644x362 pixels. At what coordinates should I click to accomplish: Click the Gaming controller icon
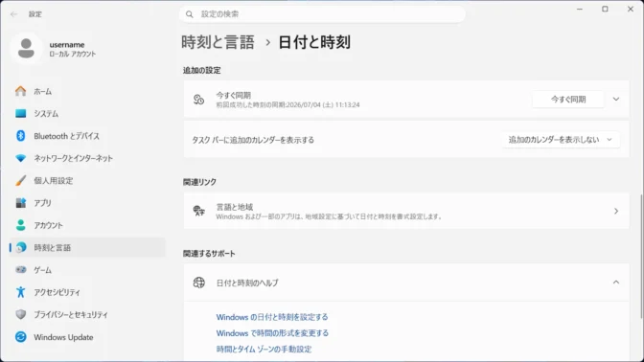coord(20,270)
